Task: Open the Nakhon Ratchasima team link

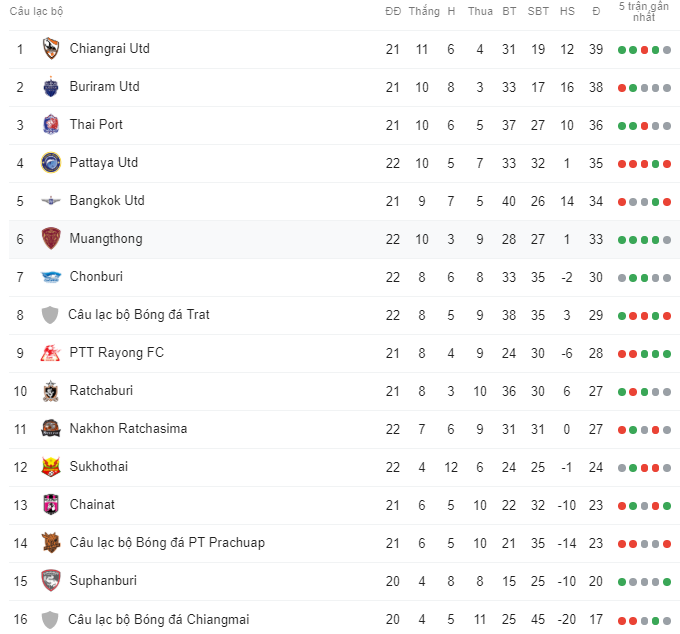Action: coord(128,428)
